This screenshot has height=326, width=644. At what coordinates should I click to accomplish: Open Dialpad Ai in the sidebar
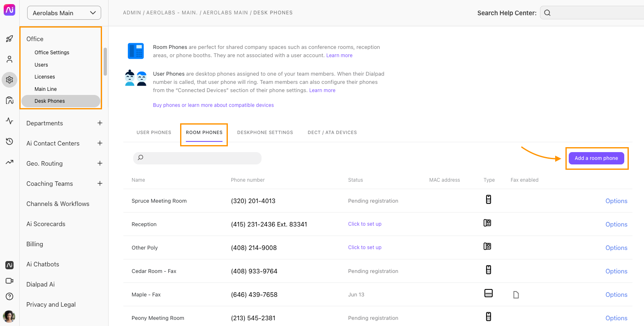pyautogui.click(x=41, y=284)
